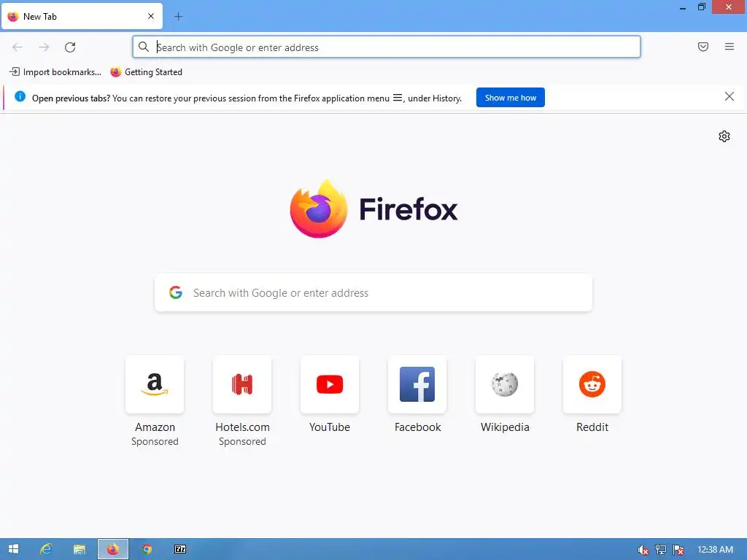Open the Reddit shortcut tile
747x560 pixels.
click(x=592, y=384)
